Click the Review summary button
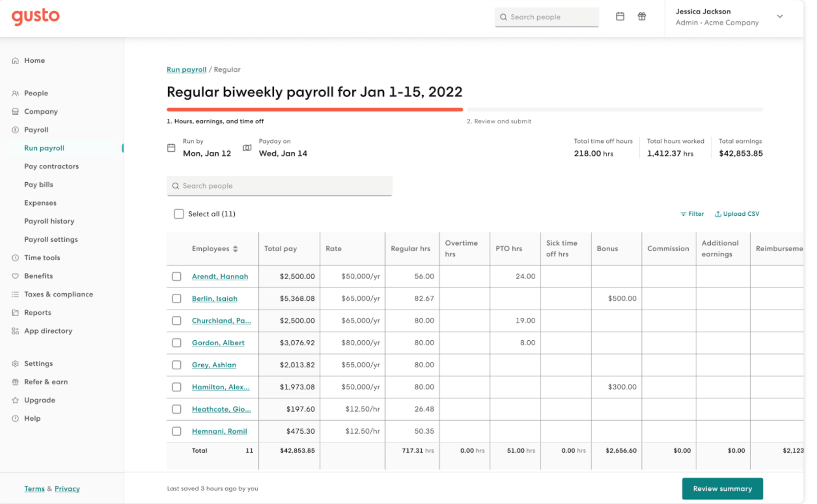 (722, 488)
